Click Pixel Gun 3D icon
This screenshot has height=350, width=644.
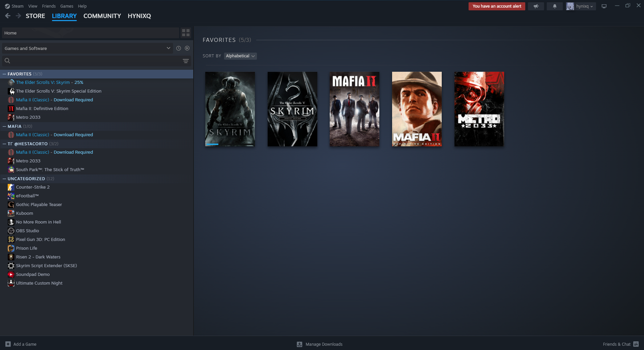(11, 240)
